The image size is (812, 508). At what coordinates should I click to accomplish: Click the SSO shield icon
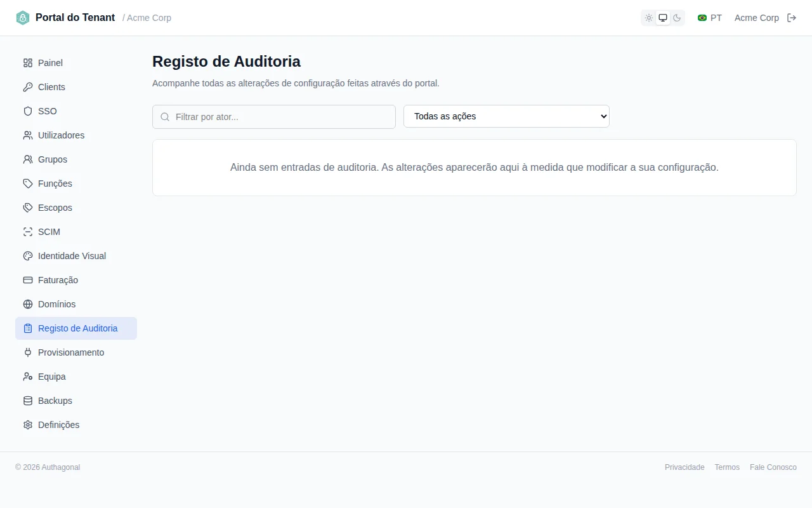point(28,111)
